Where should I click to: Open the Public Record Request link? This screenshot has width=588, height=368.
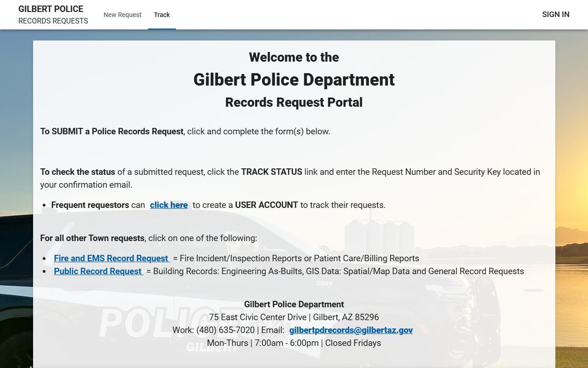(x=98, y=271)
